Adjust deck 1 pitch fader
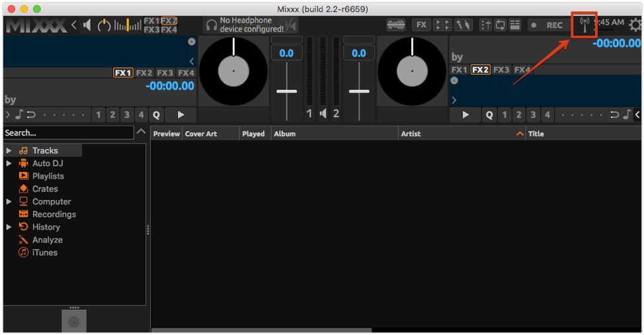The width and height of the screenshot is (644, 335). [x=287, y=91]
